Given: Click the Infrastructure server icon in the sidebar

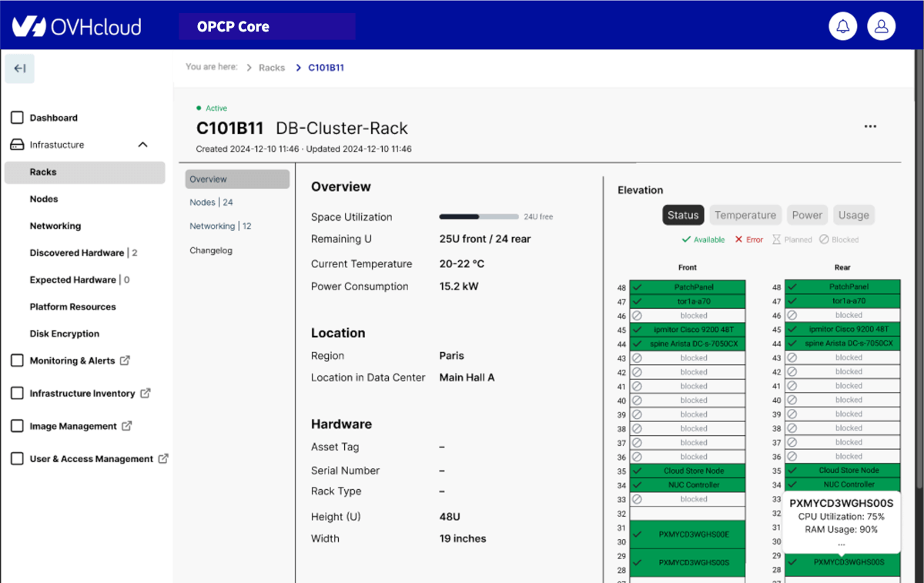Looking at the screenshot, I should (x=17, y=145).
